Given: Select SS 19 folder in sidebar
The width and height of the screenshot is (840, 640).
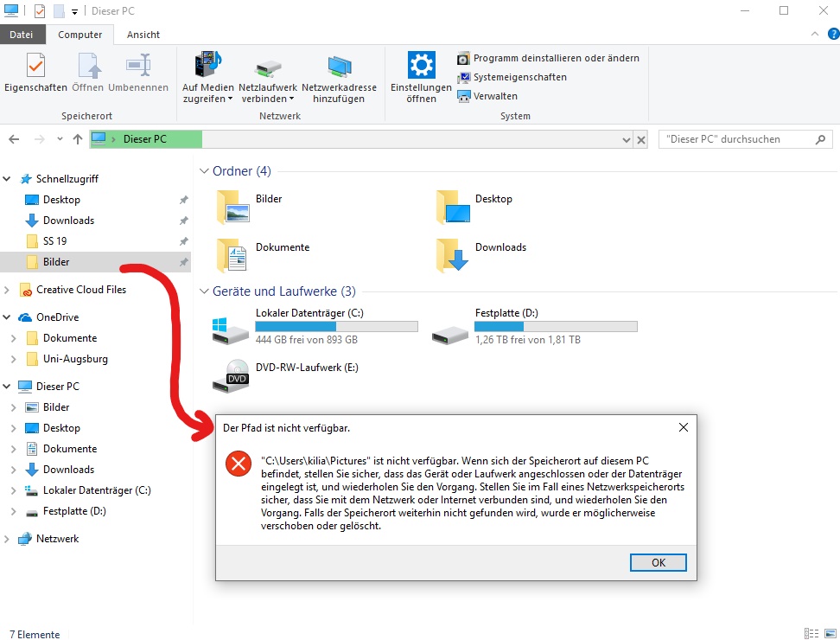Looking at the screenshot, I should tap(54, 241).
